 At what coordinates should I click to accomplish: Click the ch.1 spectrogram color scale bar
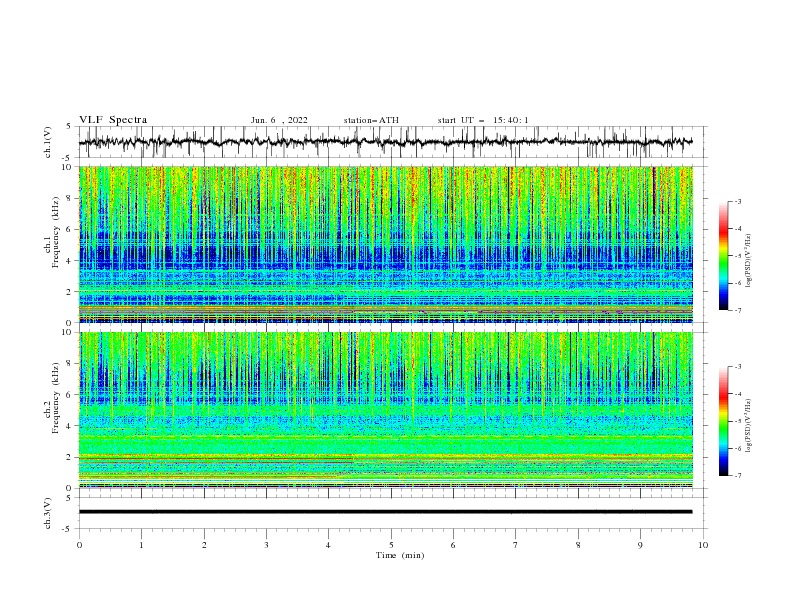(723, 256)
